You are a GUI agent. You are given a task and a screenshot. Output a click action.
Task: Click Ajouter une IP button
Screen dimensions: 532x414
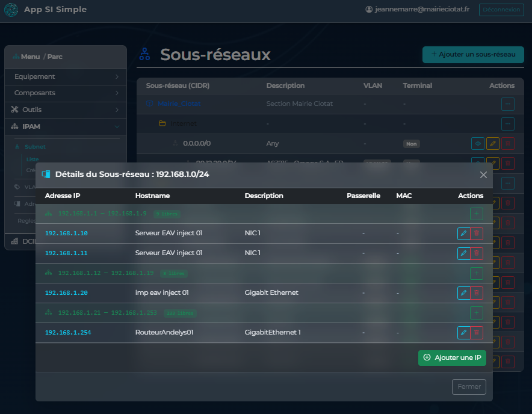pos(452,358)
